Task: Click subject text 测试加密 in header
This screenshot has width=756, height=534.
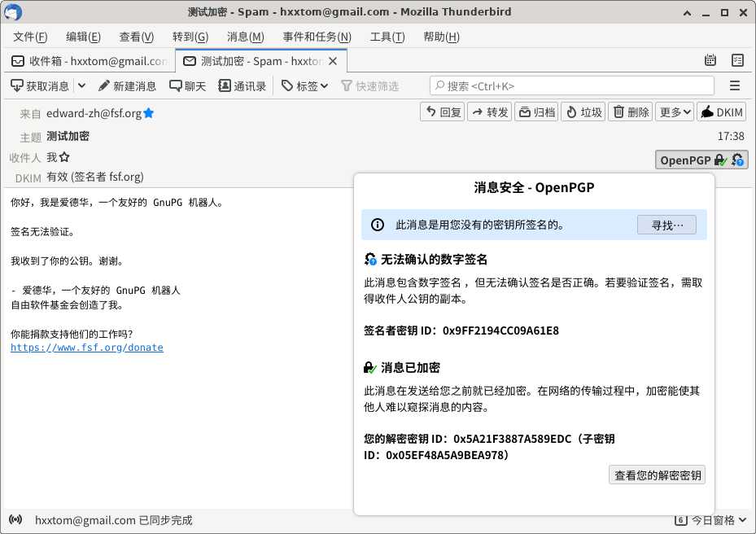Action: (x=68, y=136)
